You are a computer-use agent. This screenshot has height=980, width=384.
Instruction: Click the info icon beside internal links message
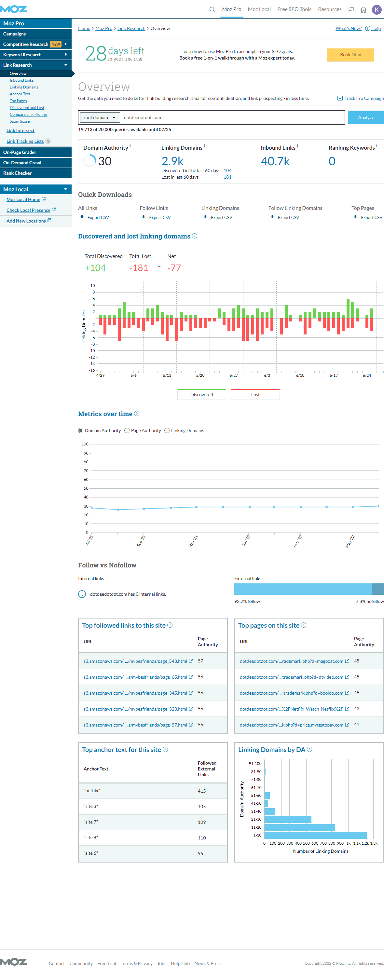click(x=82, y=594)
